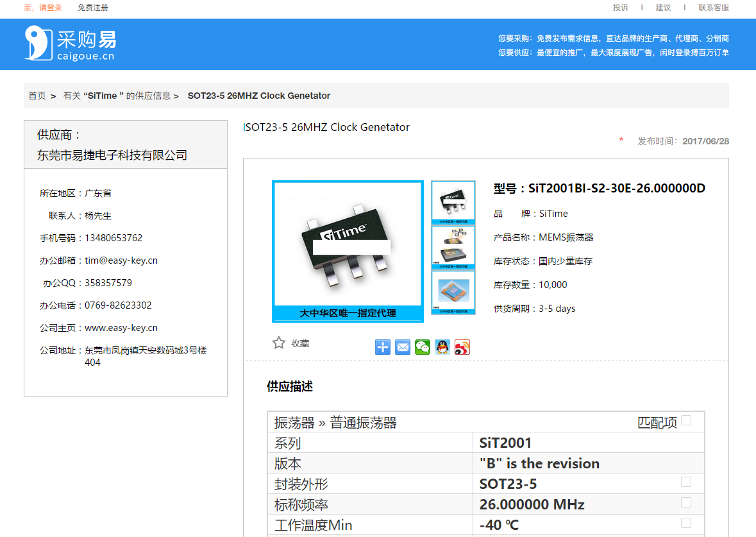Go to 首页 in the breadcrumb
The height and width of the screenshot is (537, 756).
pos(37,96)
